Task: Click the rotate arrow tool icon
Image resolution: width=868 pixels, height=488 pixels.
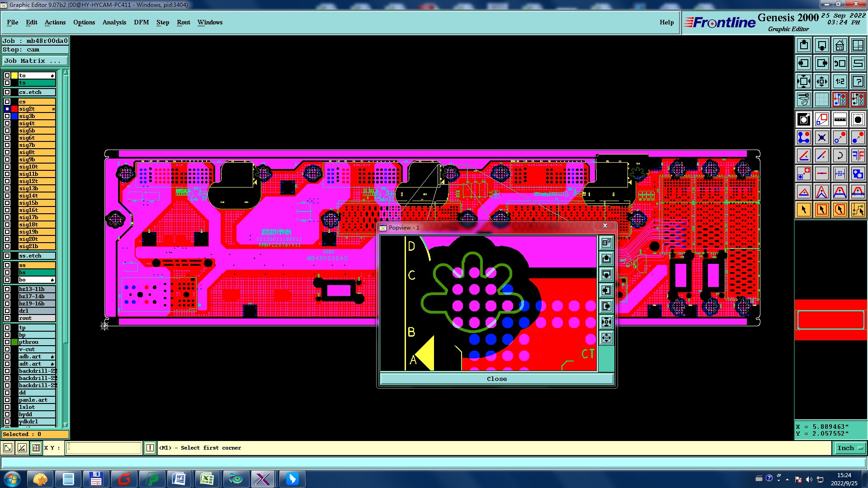Action: [840, 155]
